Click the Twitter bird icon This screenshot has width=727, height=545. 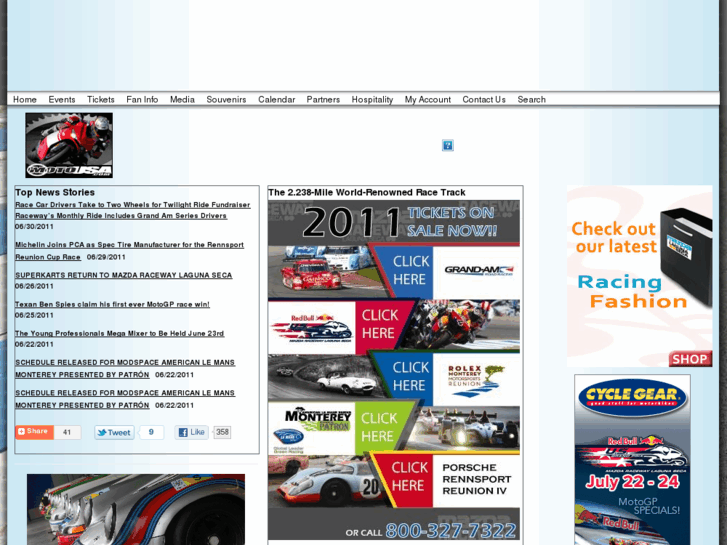tap(101, 433)
